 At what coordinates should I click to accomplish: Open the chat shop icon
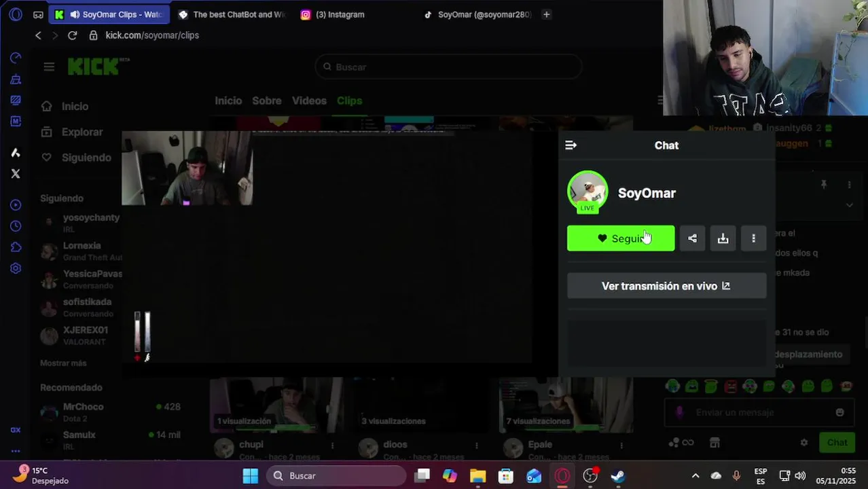[715, 442]
